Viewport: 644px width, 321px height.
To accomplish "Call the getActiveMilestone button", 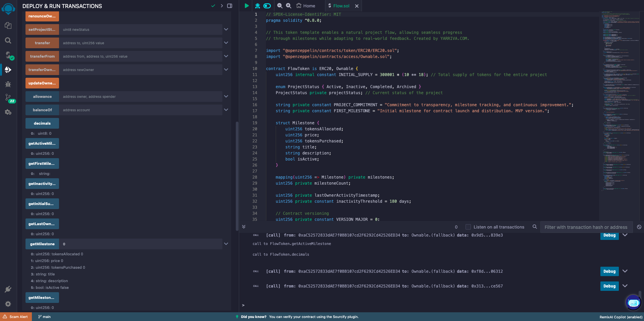I will click(42, 143).
